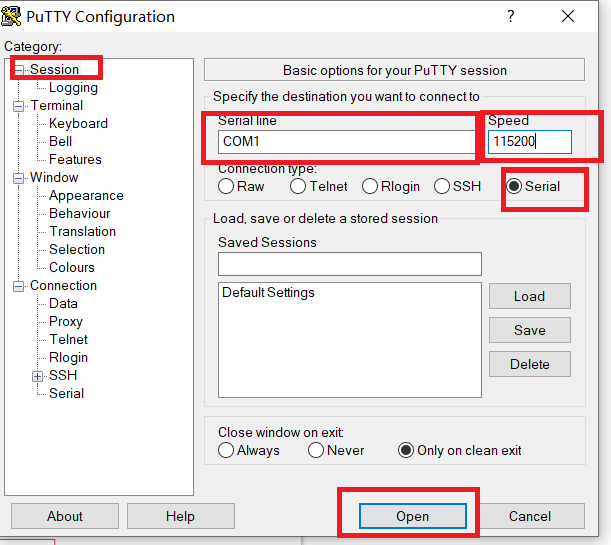Click the PuTTY icon in title bar

[11, 16]
